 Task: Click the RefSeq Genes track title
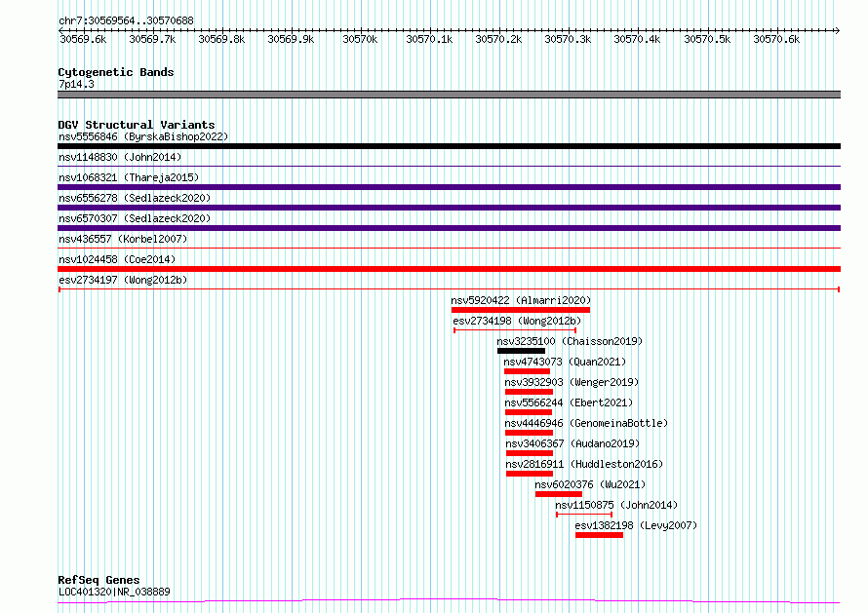tap(99, 580)
